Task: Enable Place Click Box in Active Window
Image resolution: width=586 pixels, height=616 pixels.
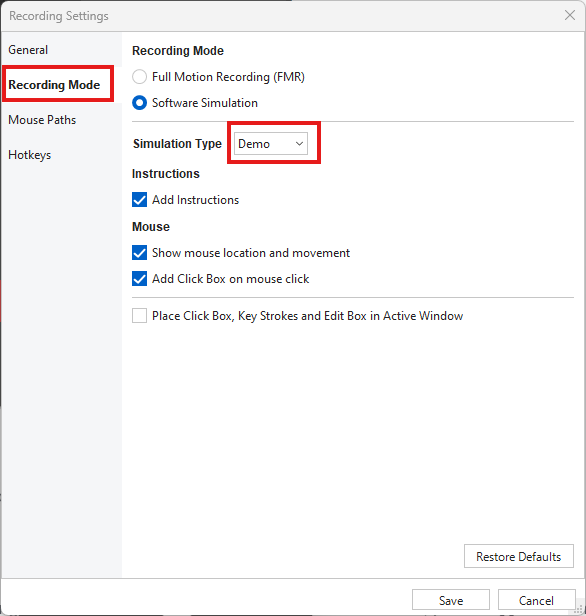Action: [x=139, y=315]
